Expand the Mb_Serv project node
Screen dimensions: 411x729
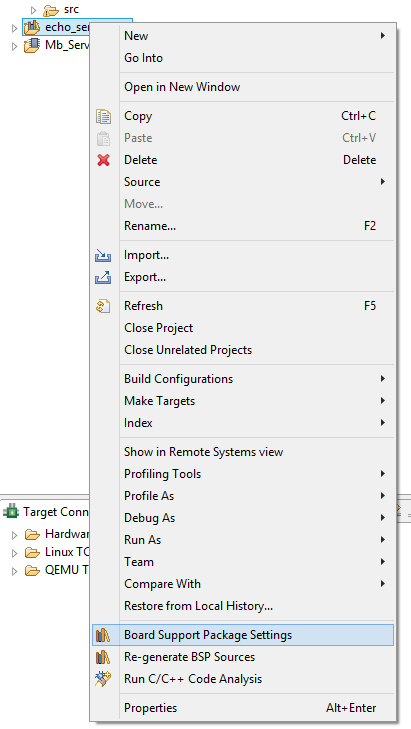click(14, 46)
